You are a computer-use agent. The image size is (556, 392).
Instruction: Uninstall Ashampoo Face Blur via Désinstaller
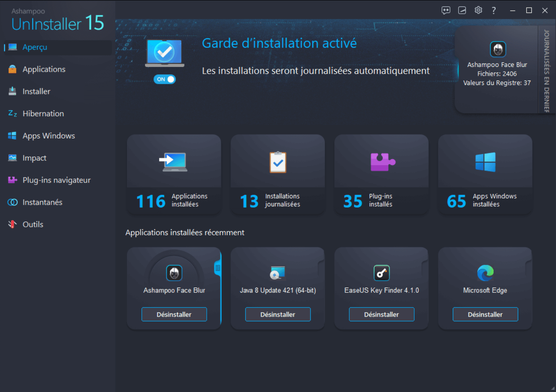[x=174, y=314]
